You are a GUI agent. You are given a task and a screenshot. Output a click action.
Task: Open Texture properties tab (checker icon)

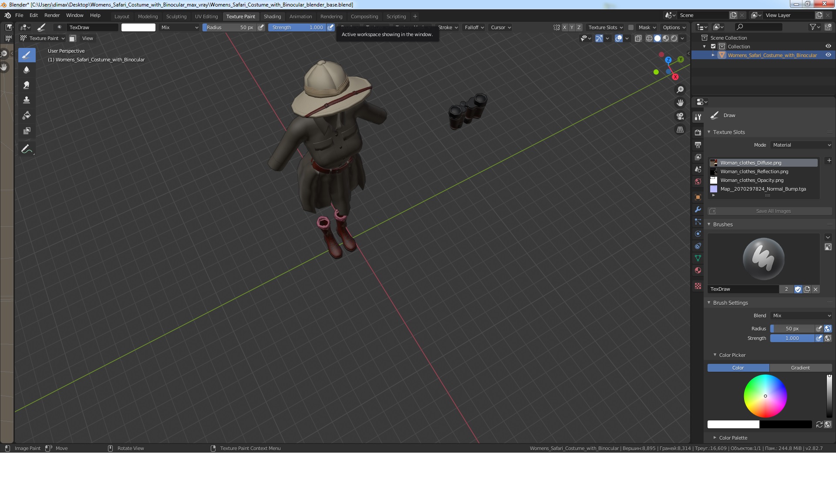pyautogui.click(x=698, y=286)
